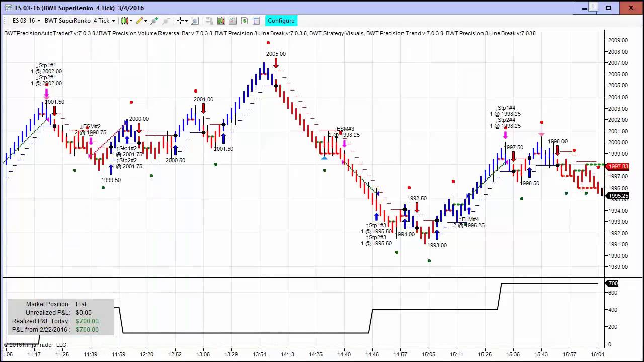Screen dimensions: 644x362
Task: Click the 700 P&L value marker
Action: pos(613,283)
